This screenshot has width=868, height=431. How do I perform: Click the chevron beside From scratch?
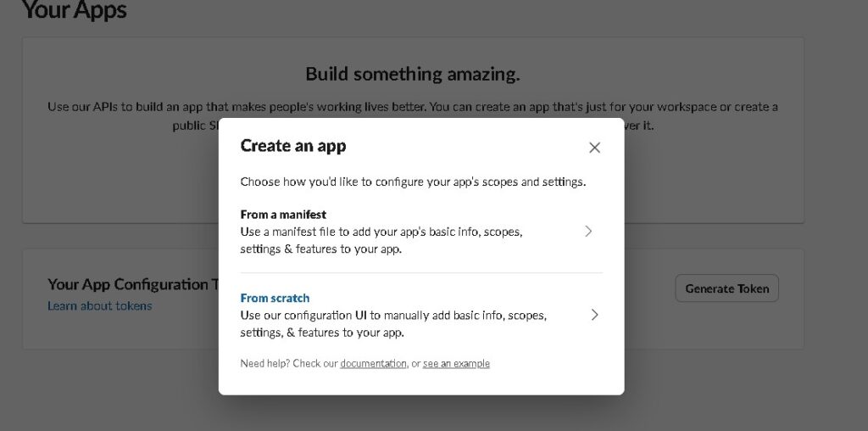(x=594, y=315)
